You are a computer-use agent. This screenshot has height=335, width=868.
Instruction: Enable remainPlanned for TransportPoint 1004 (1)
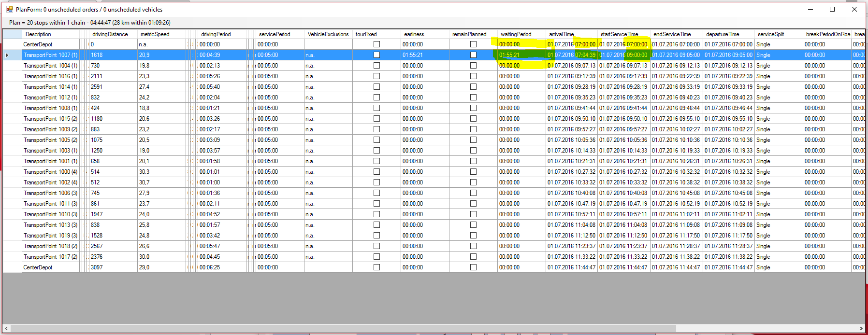click(473, 66)
